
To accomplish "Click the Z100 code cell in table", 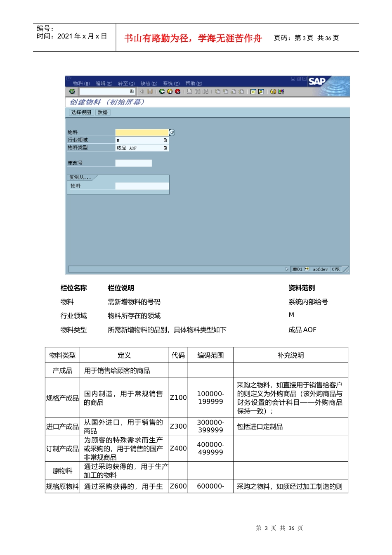I will click(178, 398).
